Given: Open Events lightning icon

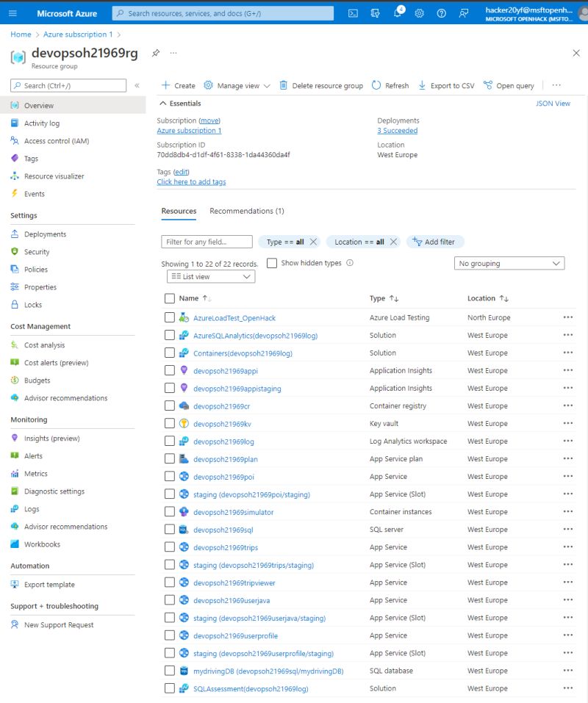Looking at the screenshot, I should pos(15,194).
